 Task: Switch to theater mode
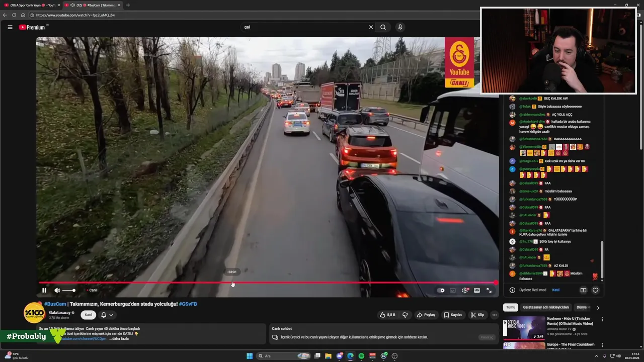tap(477, 290)
